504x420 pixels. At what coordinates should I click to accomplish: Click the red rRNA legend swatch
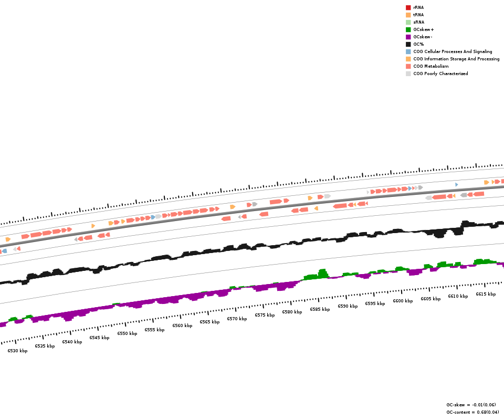click(408, 7)
